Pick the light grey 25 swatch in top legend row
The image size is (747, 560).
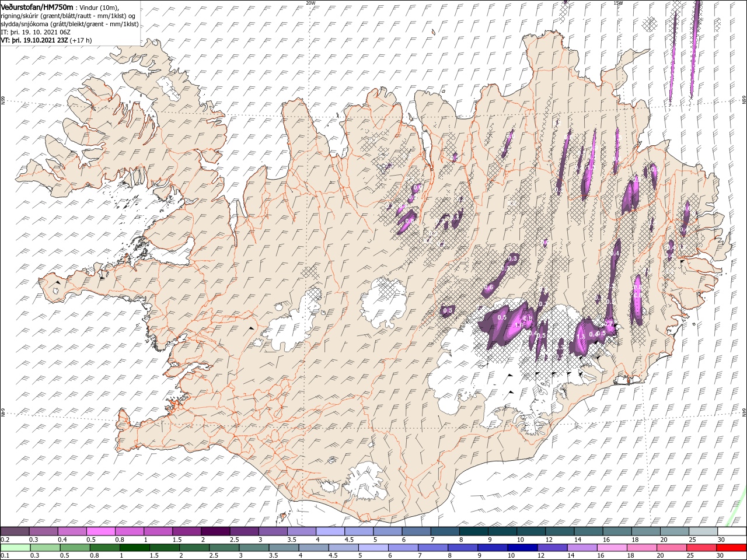(x=704, y=531)
